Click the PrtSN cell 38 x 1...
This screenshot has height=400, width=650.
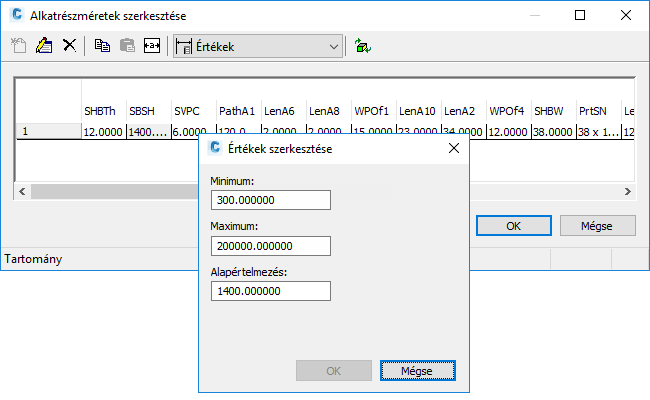coord(599,132)
